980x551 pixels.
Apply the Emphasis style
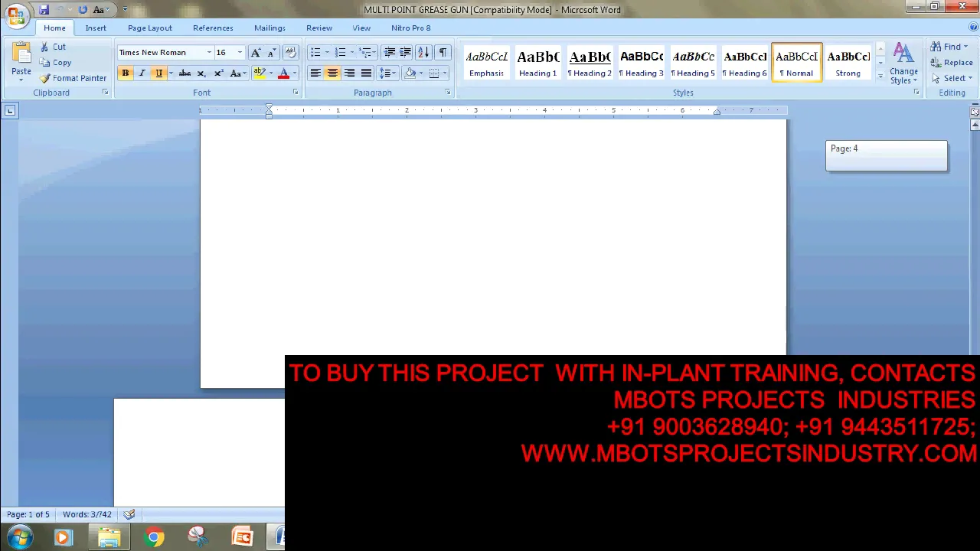click(x=487, y=63)
